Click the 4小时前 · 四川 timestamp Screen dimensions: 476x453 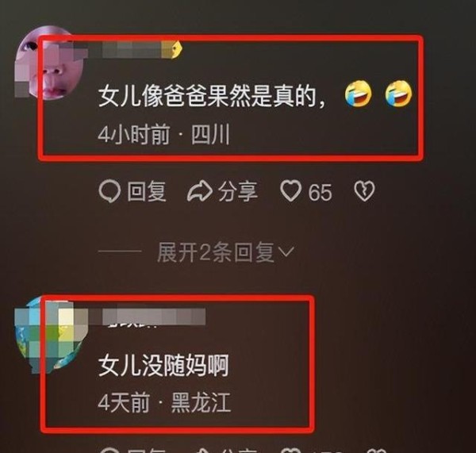point(164,134)
